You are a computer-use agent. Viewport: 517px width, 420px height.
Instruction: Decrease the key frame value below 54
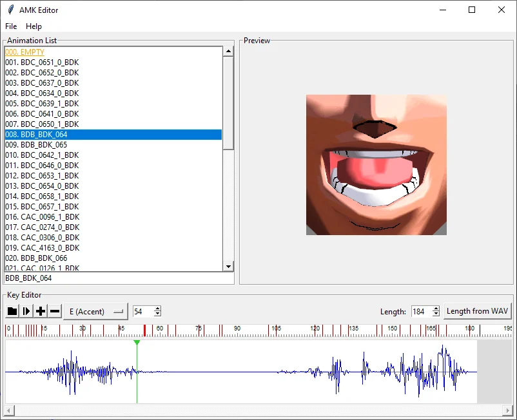157,314
